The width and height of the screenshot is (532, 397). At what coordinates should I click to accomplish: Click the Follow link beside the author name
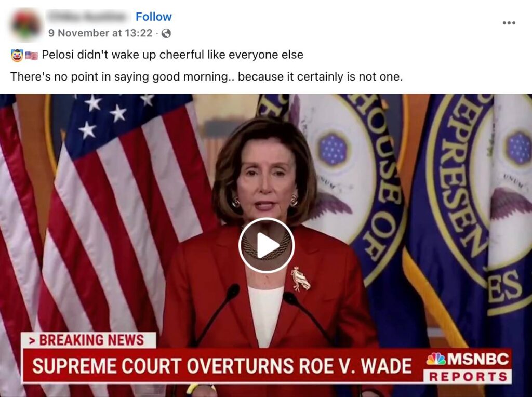click(x=154, y=17)
